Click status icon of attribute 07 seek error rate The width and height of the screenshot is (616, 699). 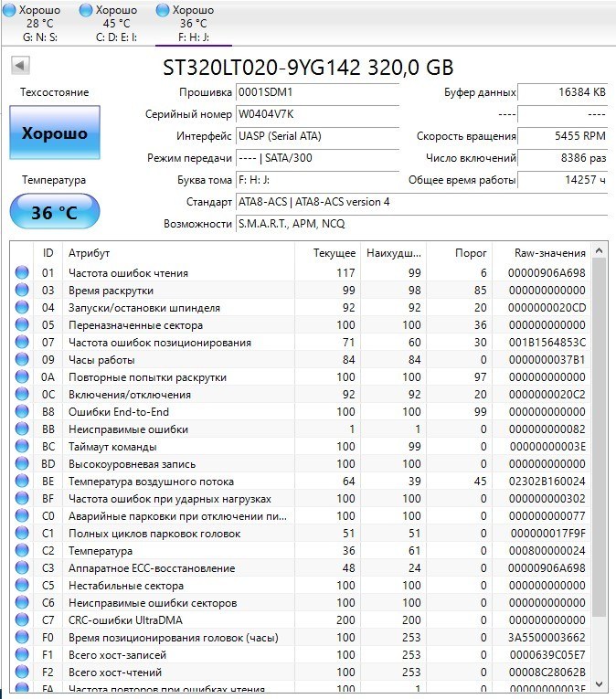tap(22, 342)
